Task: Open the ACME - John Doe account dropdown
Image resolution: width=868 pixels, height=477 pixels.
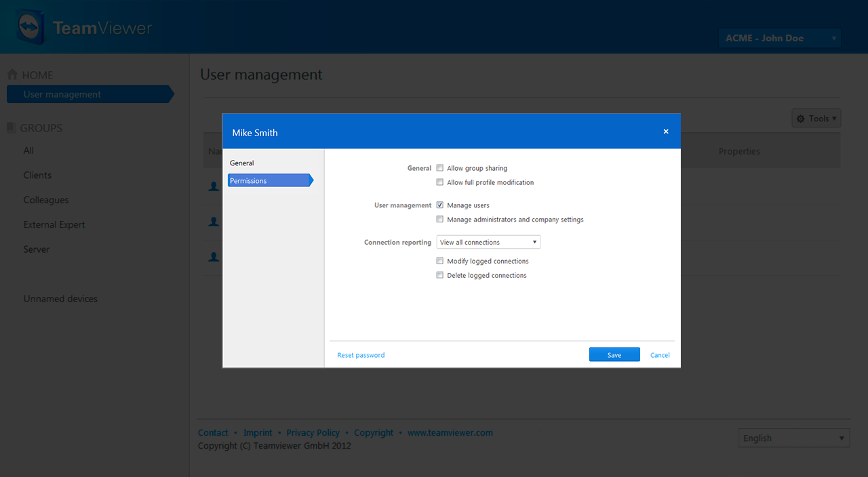Action: pos(778,38)
